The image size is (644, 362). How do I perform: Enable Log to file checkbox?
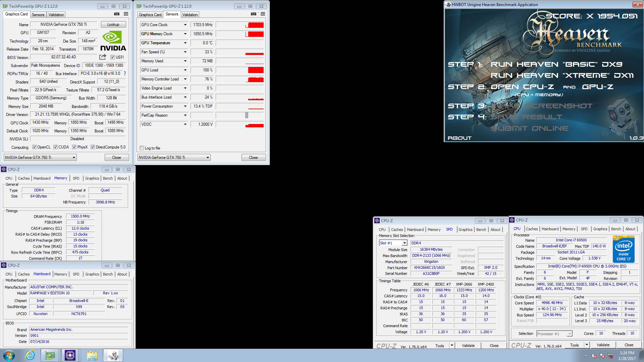[x=142, y=148]
